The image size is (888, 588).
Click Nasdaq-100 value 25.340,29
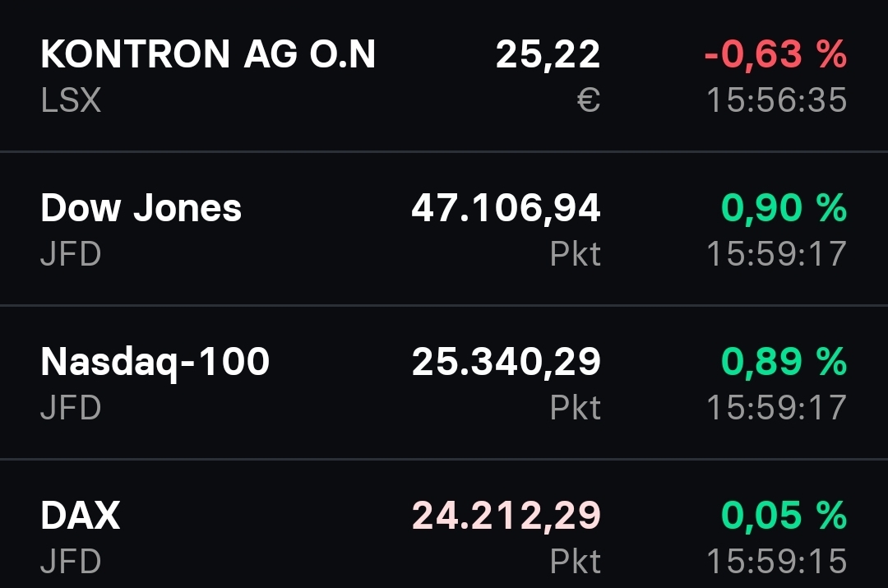click(506, 361)
